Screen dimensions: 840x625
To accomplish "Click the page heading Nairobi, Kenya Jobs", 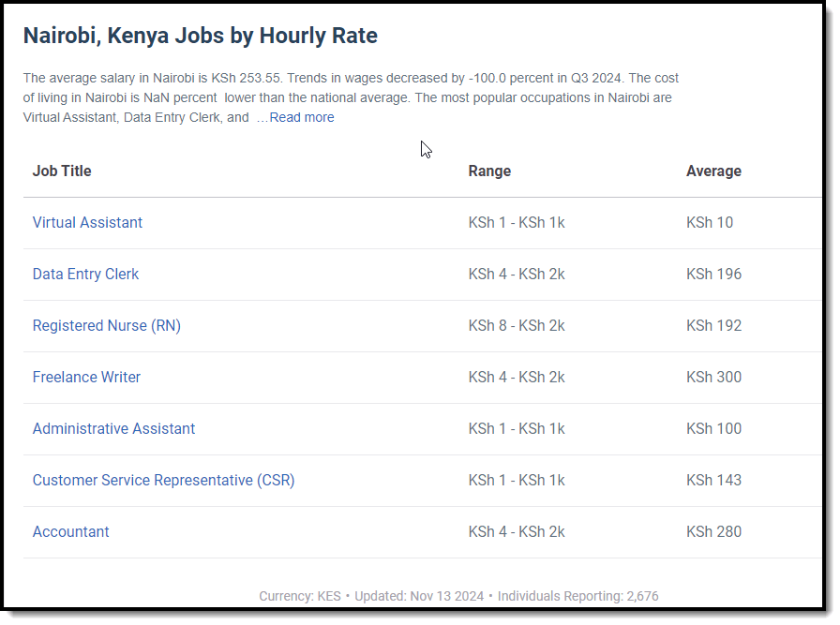I will 200,37.
